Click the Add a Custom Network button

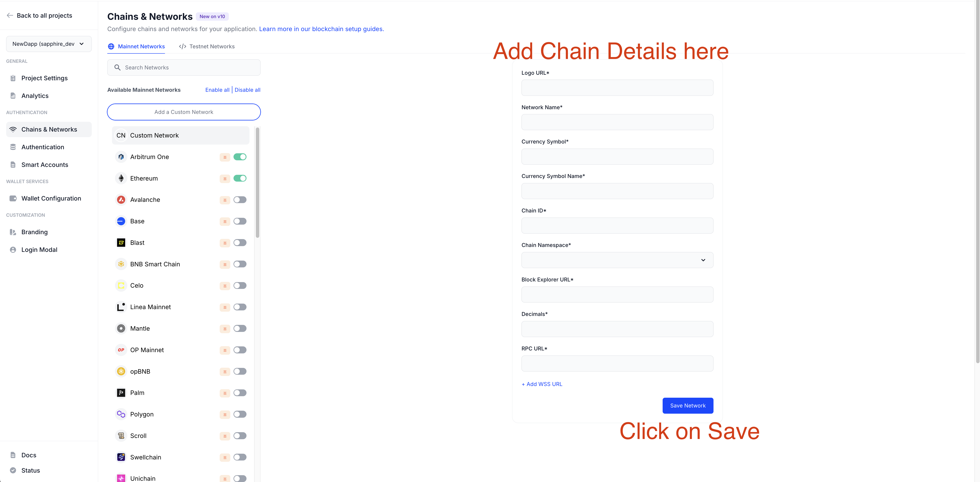pos(184,112)
